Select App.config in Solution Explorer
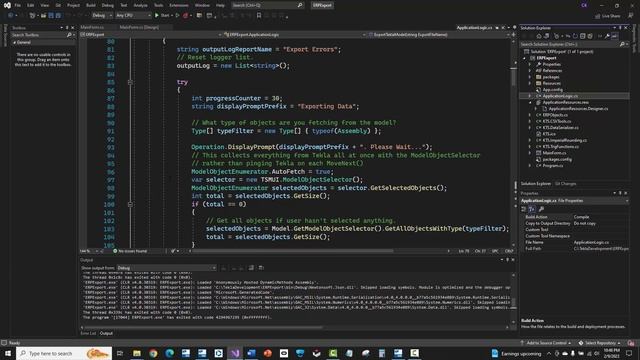640x360 pixels. pos(553,90)
